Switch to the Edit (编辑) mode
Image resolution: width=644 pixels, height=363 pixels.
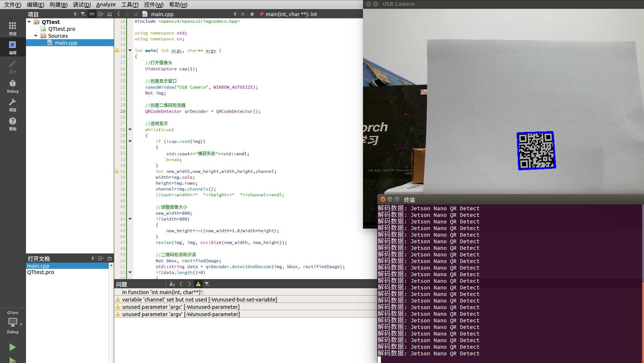[12, 47]
